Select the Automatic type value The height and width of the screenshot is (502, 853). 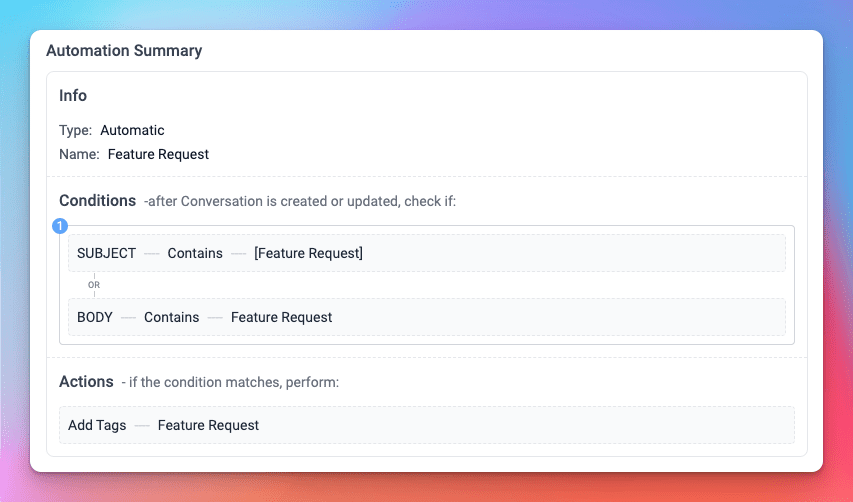point(132,131)
